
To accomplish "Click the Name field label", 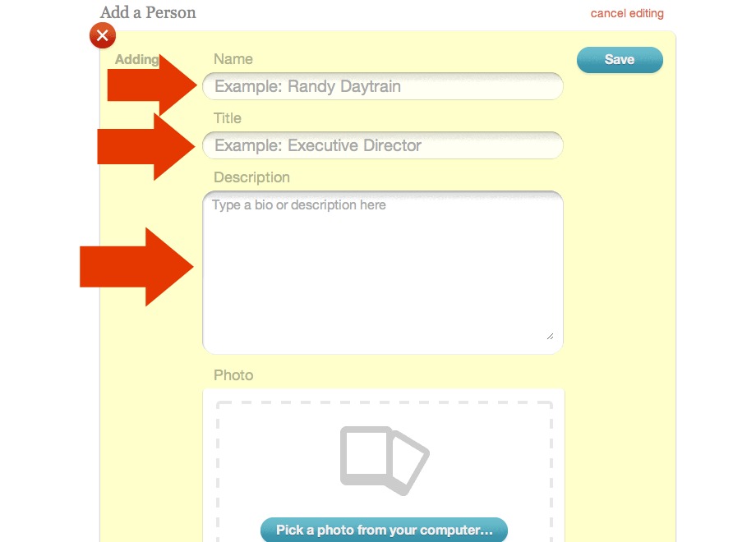I will coord(233,59).
